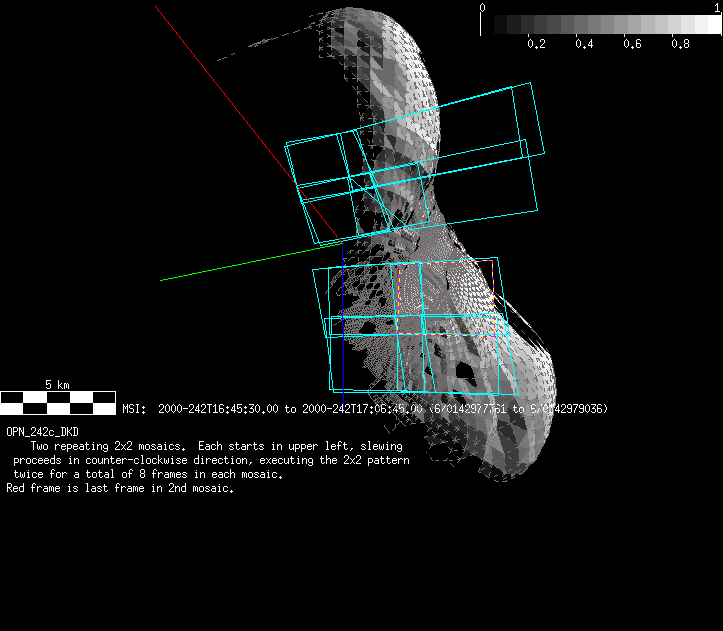Click the 0 label at colorbar start
723x631 pixels.
[483, 7]
